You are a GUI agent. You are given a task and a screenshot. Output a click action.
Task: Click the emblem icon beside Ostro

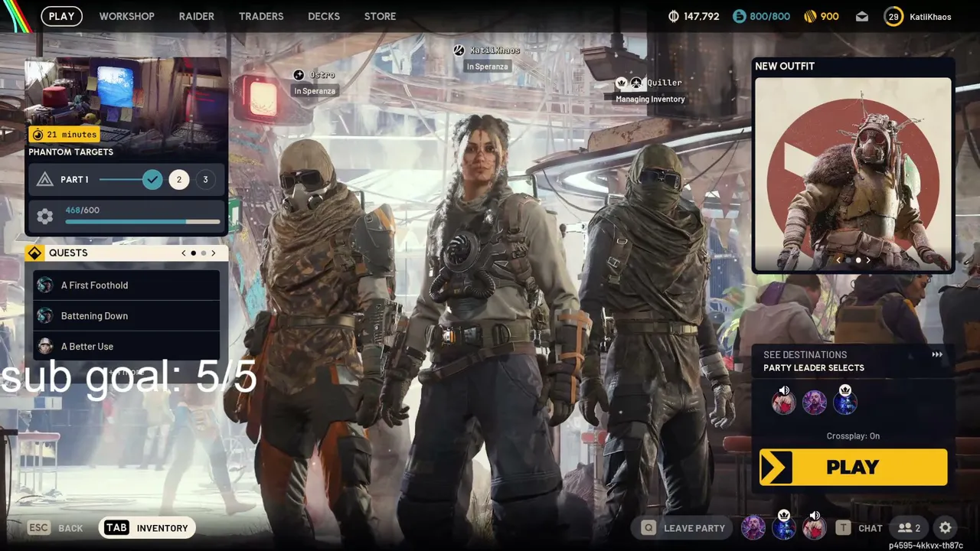coord(299,75)
